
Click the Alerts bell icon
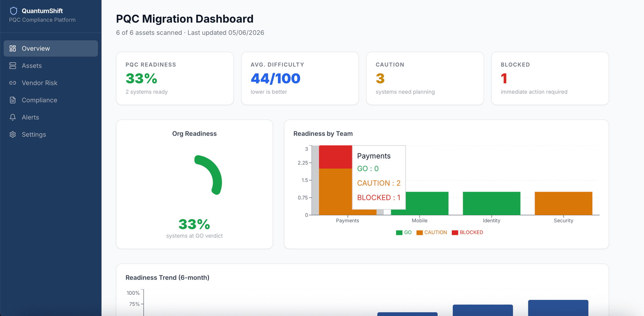point(13,117)
